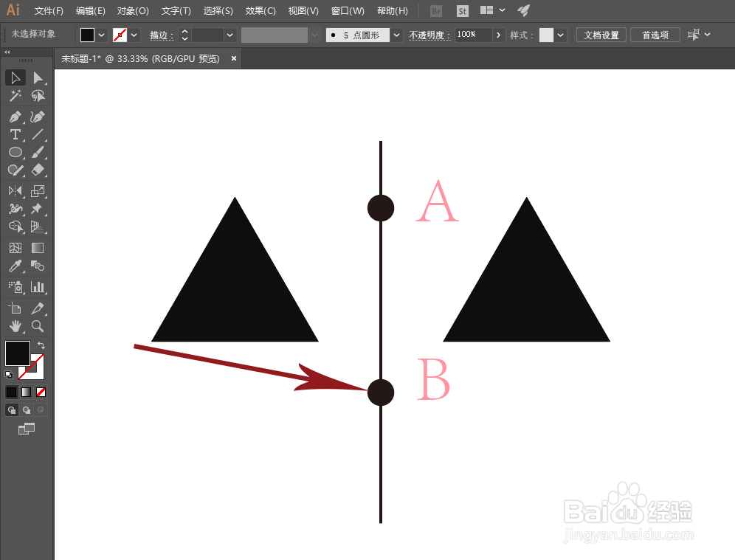Select the Curvature tool

coord(38,117)
